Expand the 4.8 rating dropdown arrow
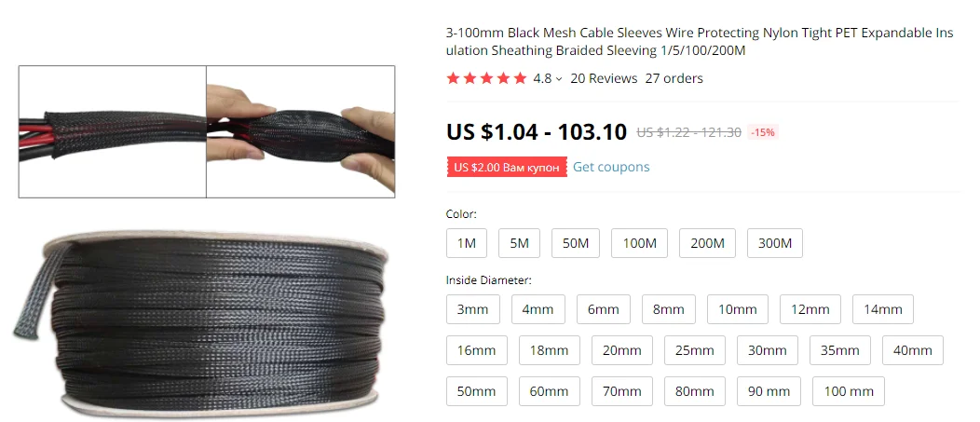Image resolution: width=980 pixels, height=422 pixels. tap(559, 79)
